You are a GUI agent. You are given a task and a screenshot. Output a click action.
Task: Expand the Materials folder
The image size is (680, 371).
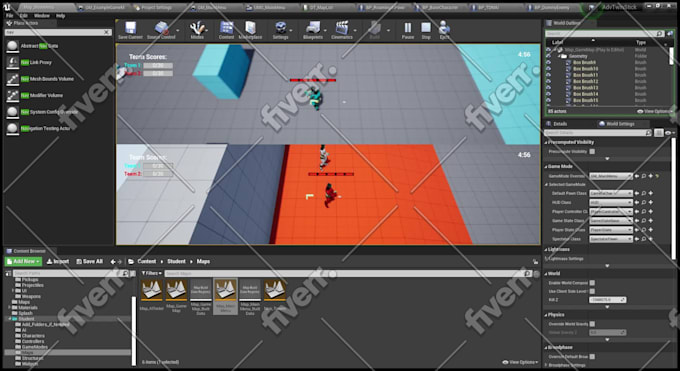tap(10, 308)
